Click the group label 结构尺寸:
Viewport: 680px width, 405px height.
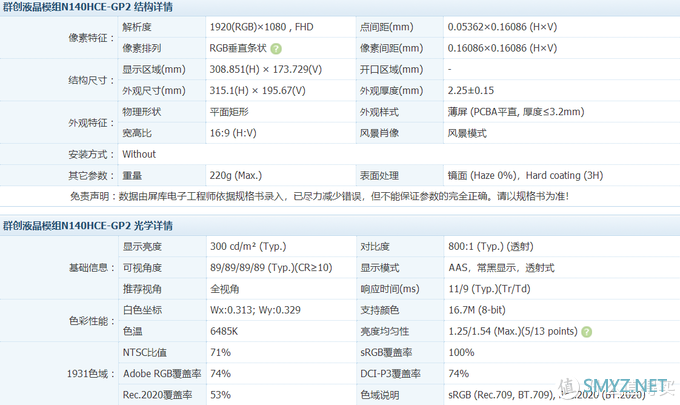pos(91,80)
